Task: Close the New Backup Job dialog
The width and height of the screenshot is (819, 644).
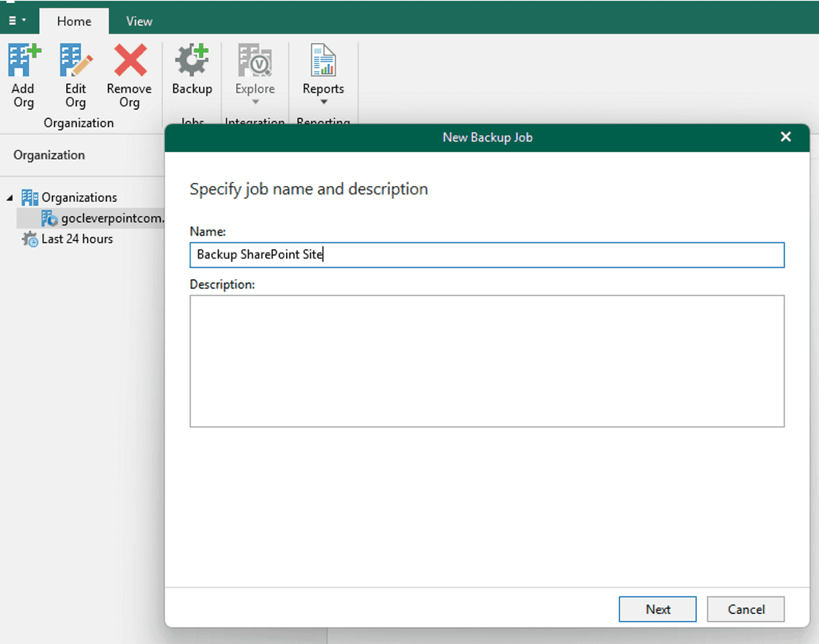Action: pyautogui.click(x=785, y=136)
